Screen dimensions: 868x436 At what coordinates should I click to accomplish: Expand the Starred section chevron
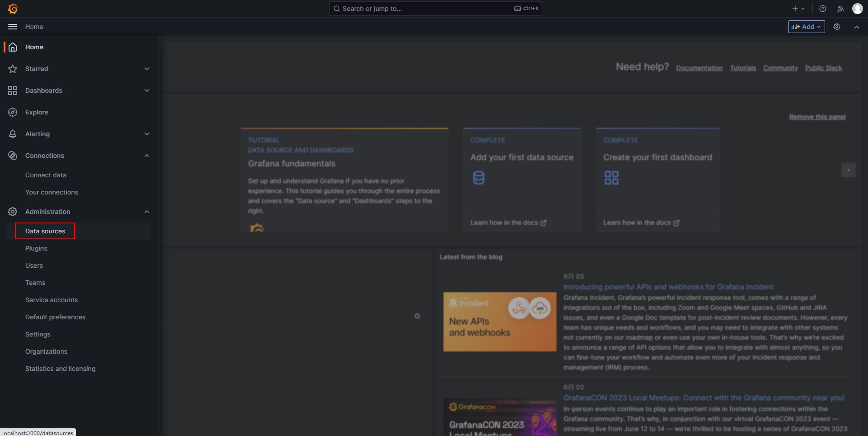coord(147,69)
